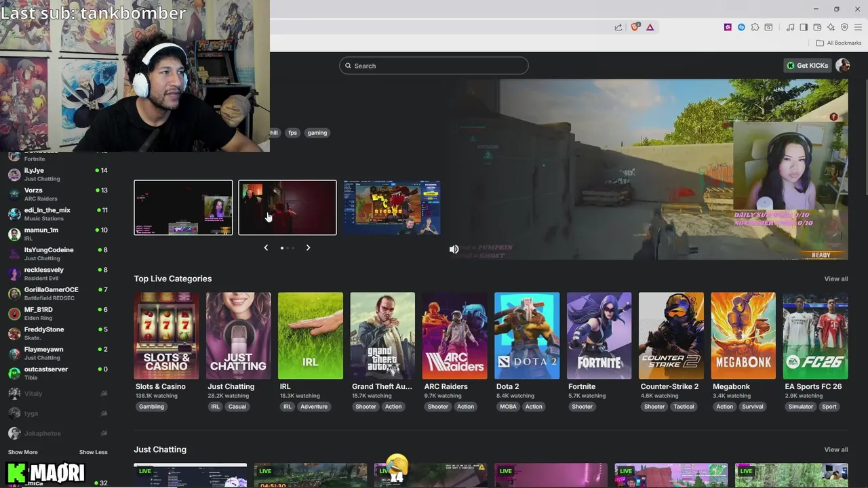Image resolution: width=868 pixels, height=488 pixels.
Task: Click the Adventure tag under IRL
Action: point(314,407)
